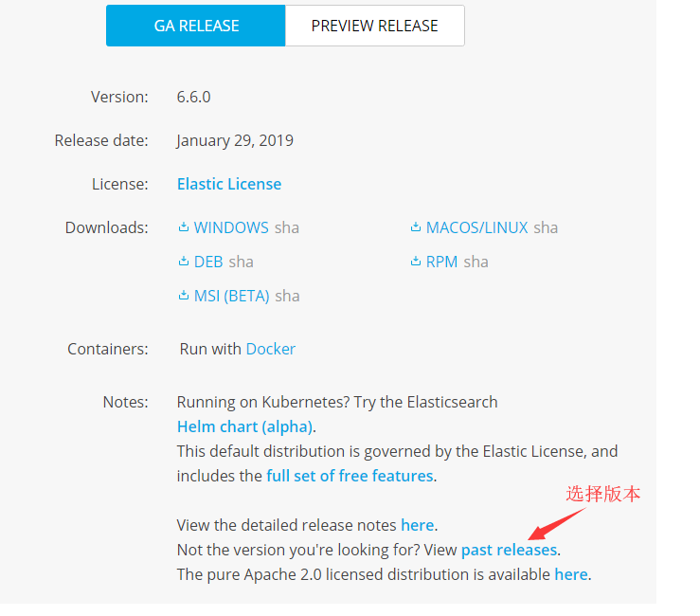Open the full set of free features link

350,476
